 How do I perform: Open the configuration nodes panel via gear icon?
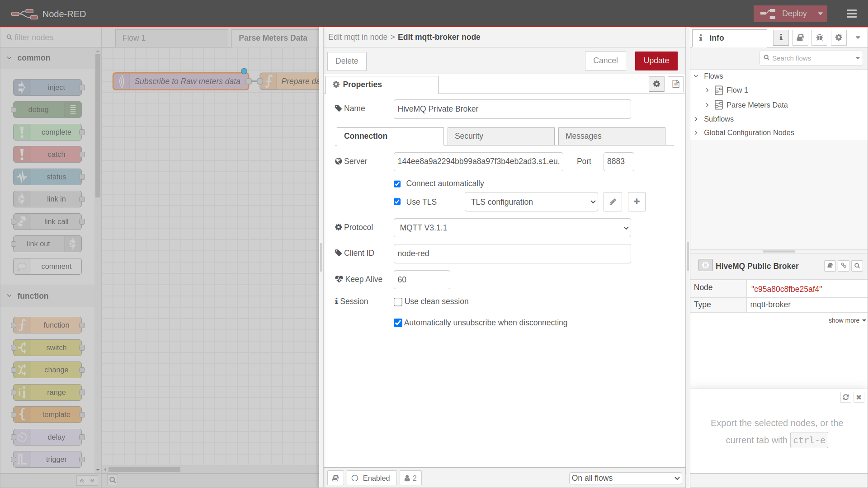tap(839, 38)
